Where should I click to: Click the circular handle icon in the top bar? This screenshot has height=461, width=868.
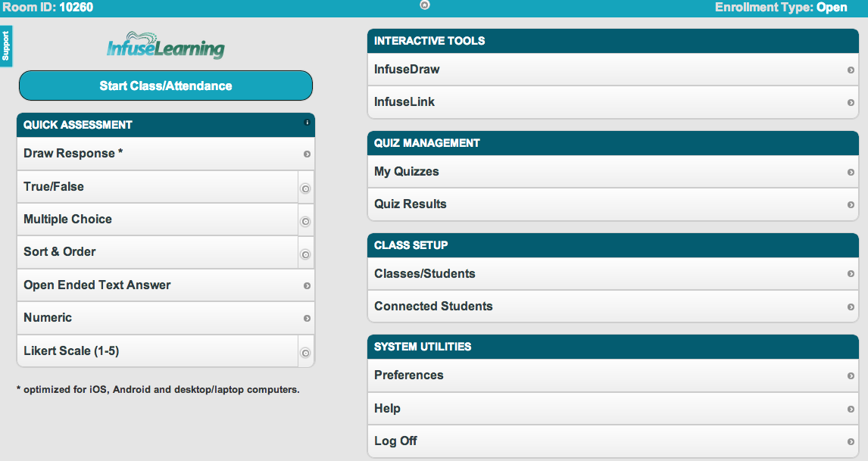425,5
